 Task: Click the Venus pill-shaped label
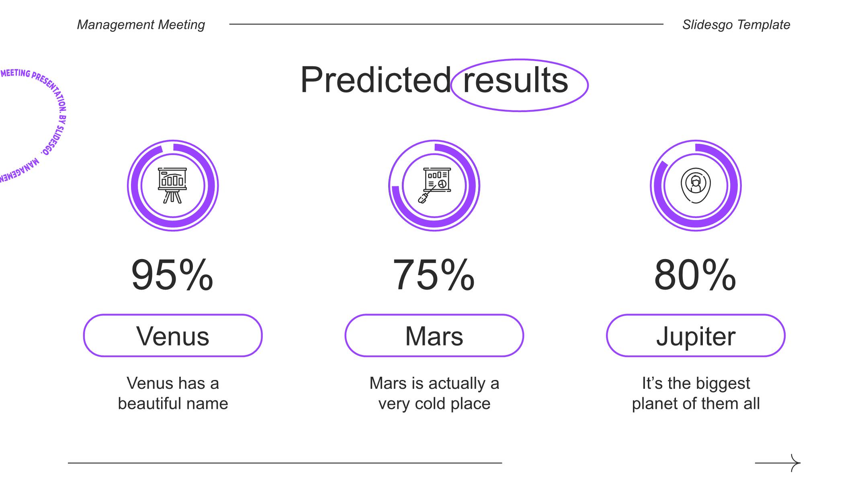pyautogui.click(x=173, y=335)
